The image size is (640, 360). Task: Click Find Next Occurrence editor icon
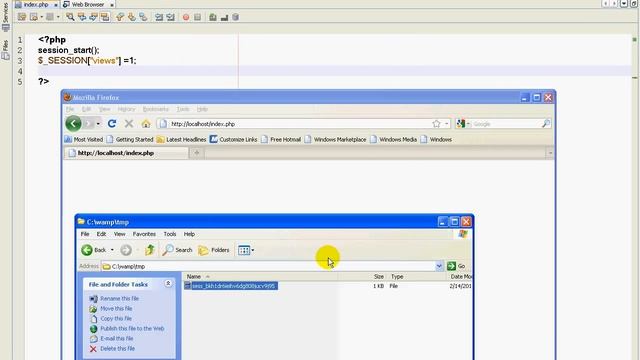(93, 17)
